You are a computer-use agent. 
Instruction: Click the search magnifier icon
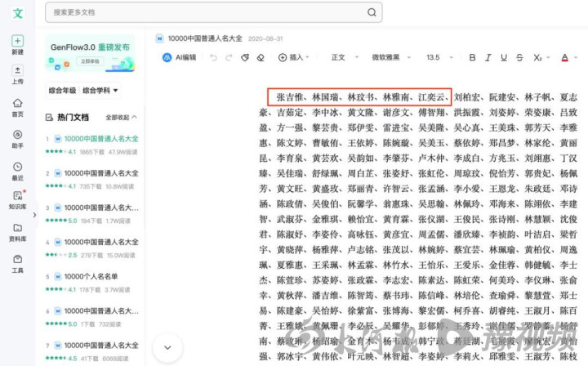pyautogui.click(x=372, y=12)
